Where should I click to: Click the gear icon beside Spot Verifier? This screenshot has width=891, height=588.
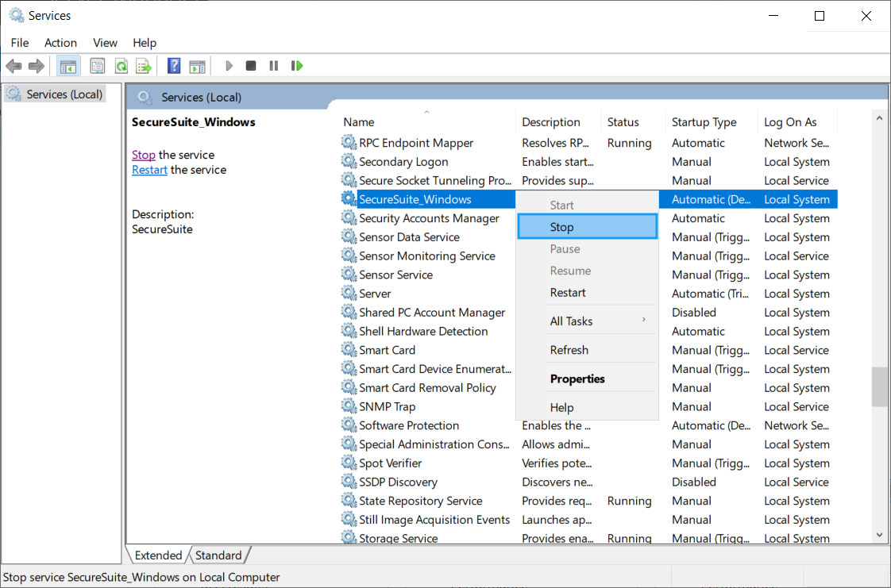(349, 463)
